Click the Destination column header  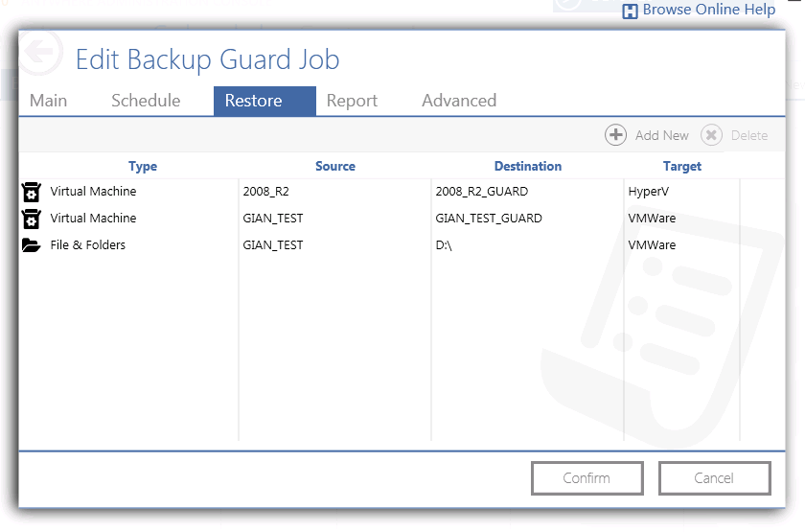coord(528,167)
